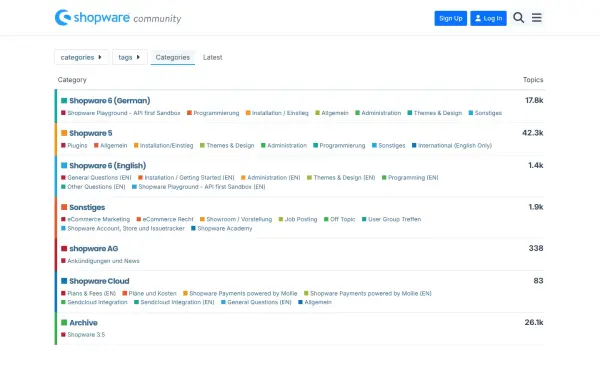The image size is (600, 375).
Task: Click the blue square beside Shopware 6 (English)
Action: 64,166
